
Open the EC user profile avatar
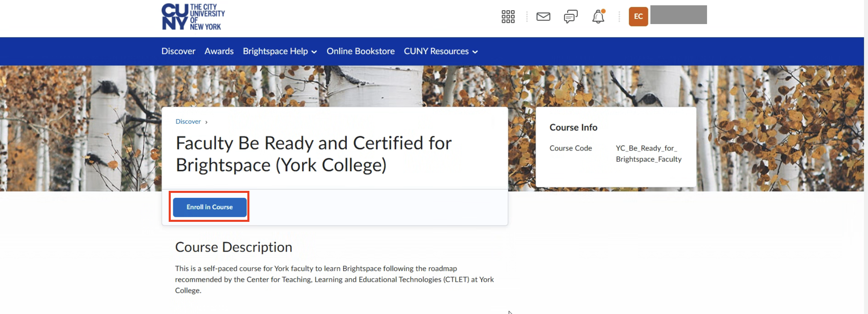coord(638,17)
